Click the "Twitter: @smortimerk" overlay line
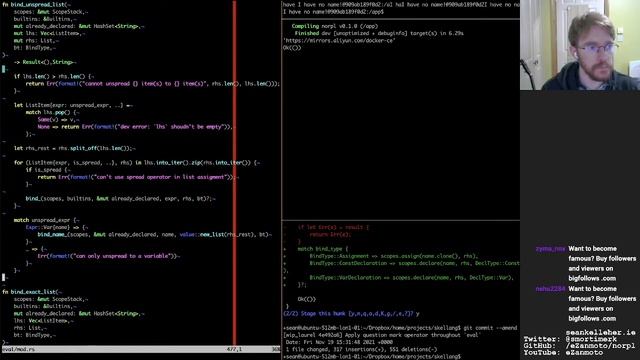This screenshot has width=640, height=360. click(570, 339)
